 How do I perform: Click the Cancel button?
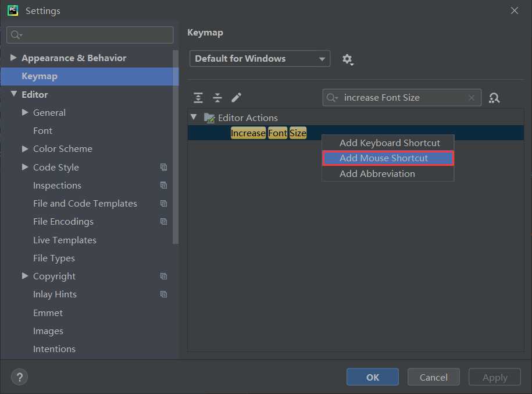point(433,377)
